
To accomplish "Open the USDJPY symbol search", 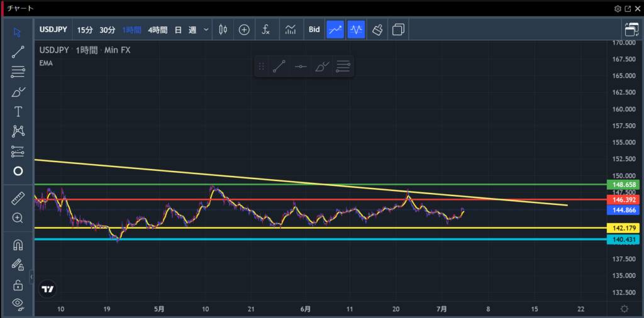I will (x=54, y=30).
